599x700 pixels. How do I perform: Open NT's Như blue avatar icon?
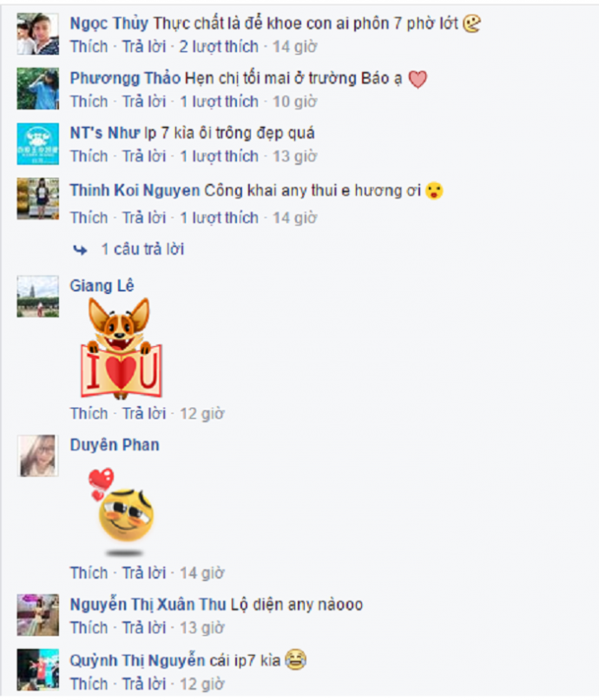(x=38, y=144)
